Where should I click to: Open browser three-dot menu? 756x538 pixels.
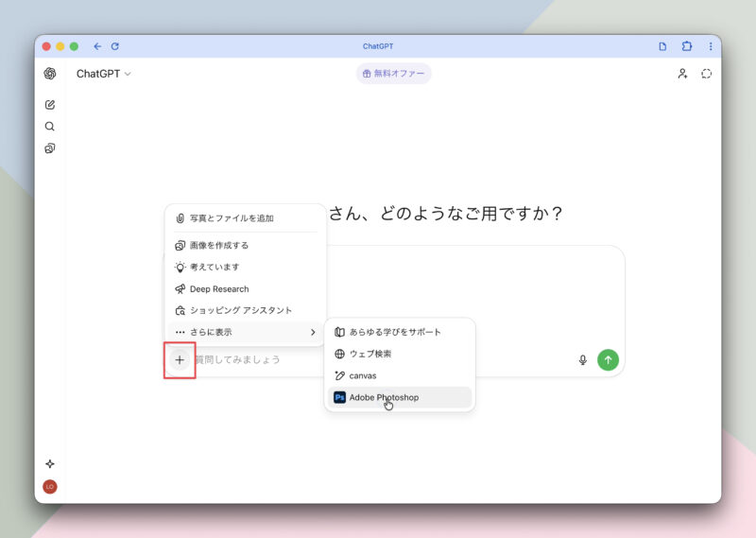coord(711,46)
